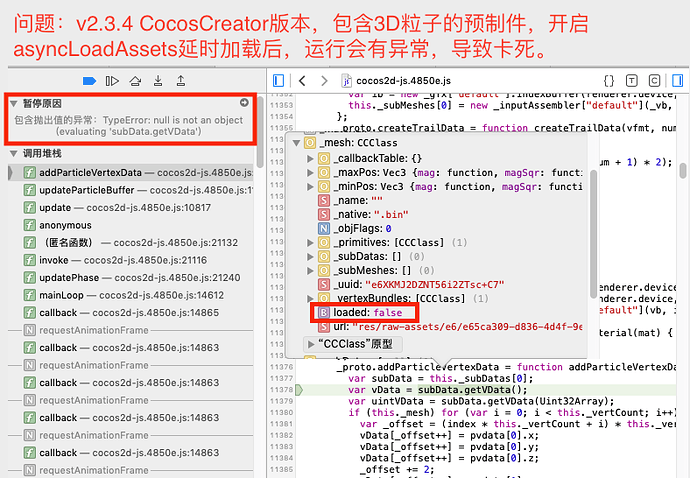Select addParticleVertexData call frame
Image resolution: width=690 pixels, height=478 pixels.
(x=130, y=173)
